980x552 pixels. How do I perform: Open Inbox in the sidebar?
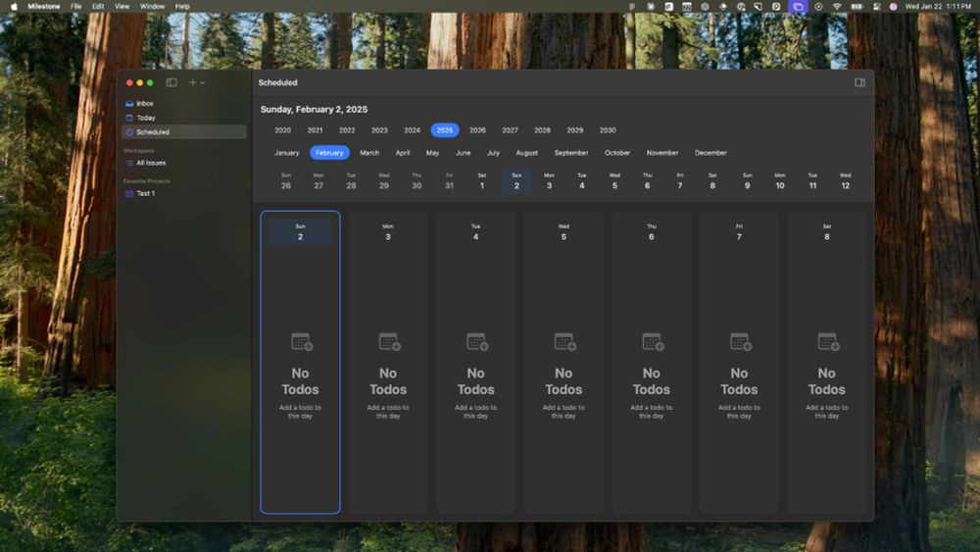[184, 103]
